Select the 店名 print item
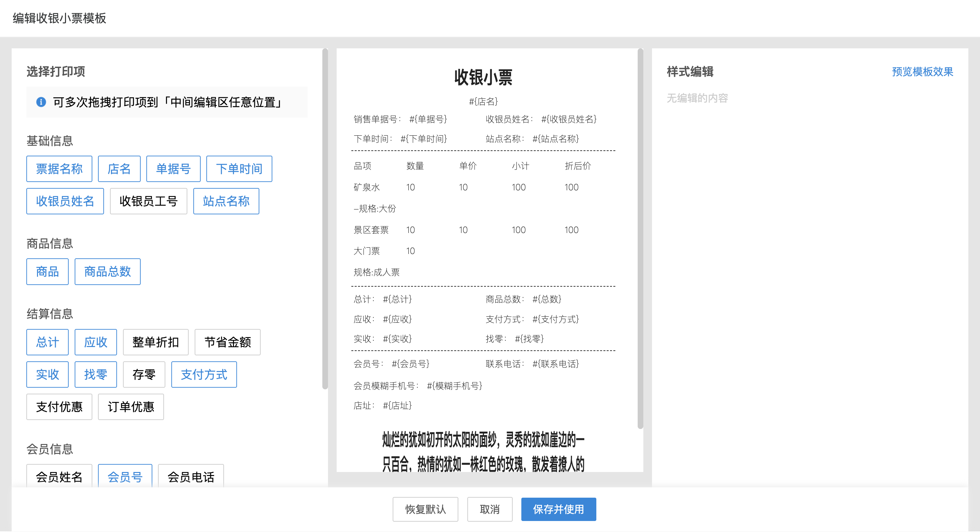This screenshot has width=980, height=532. tap(119, 169)
